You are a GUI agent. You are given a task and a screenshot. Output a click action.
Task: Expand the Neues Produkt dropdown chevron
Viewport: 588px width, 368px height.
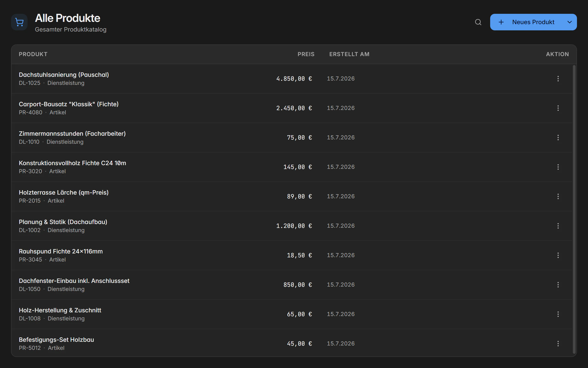click(570, 22)
